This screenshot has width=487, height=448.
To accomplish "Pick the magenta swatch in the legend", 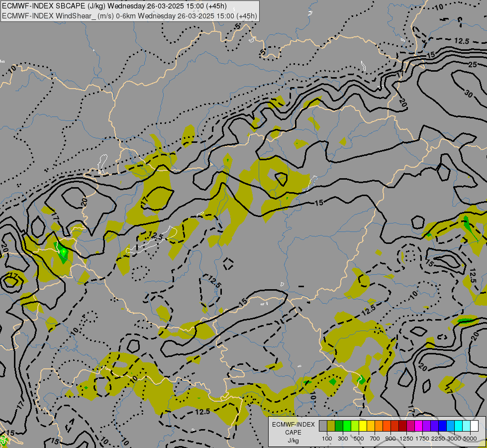I will (418, 426).
